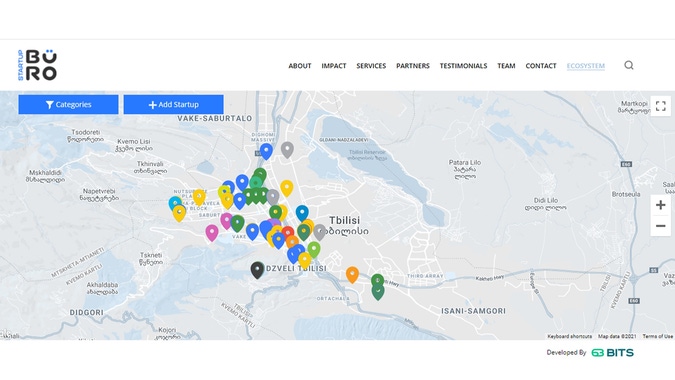
Task: Click the yellow pin north of Tbilisi label
Action: click(x=287, y=188)
